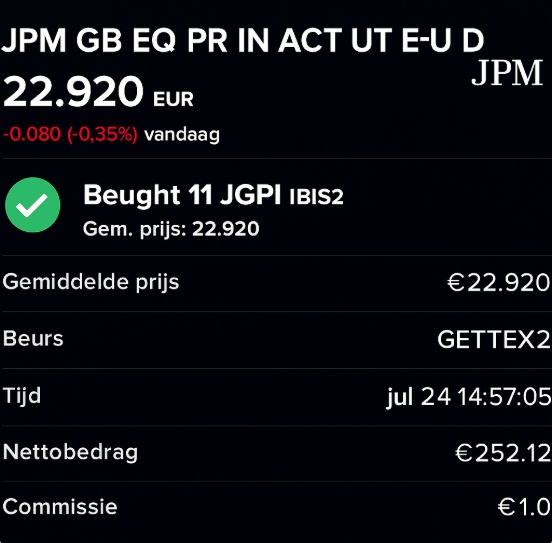Screen dimensions: 552x543
Task: Open the Beught 11 JGPI order headline
Action: [182, 195]
